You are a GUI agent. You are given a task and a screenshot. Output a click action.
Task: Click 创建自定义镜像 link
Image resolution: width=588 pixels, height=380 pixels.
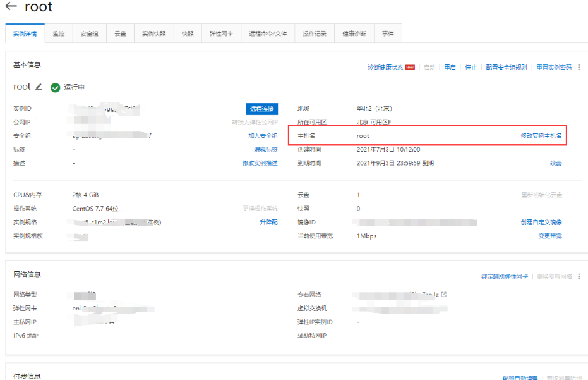(x=541, y=223)
